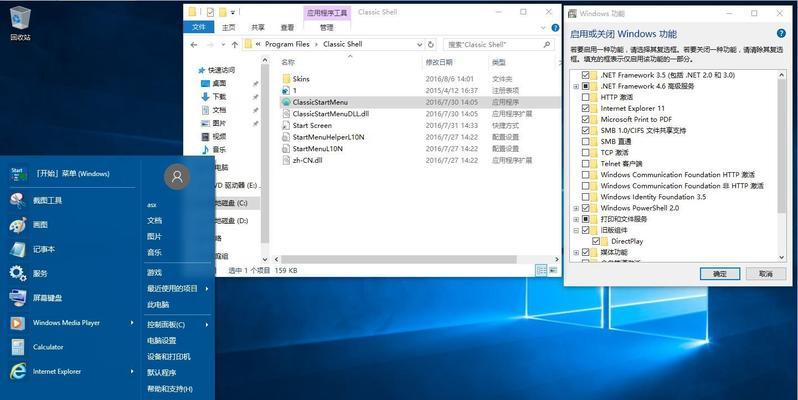This screenshot has width=798, height=400.
Task: Toggle SMB 1.0/CIFS 文件共享支持 checkbox
Action: [x=585, y=130]
